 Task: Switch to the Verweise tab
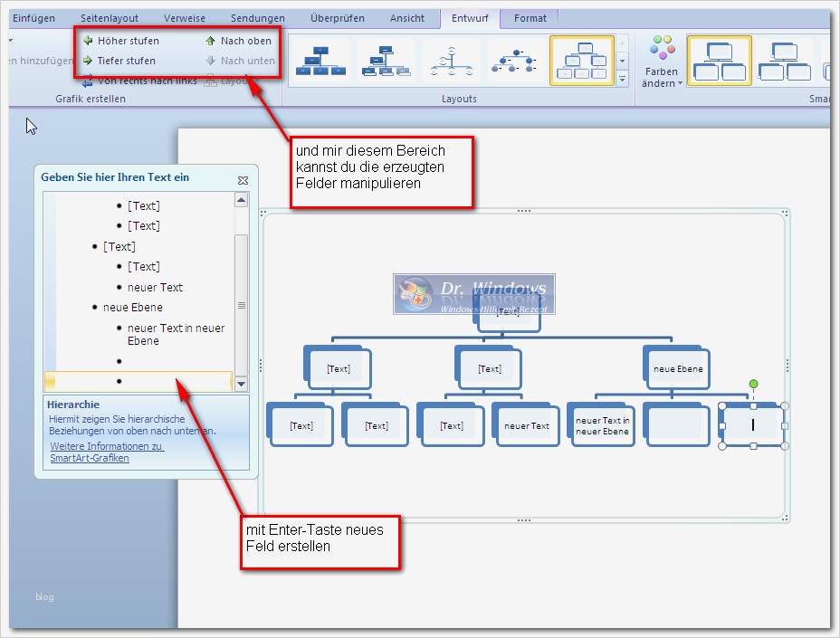pyautogui.click(x=185, y=18)
